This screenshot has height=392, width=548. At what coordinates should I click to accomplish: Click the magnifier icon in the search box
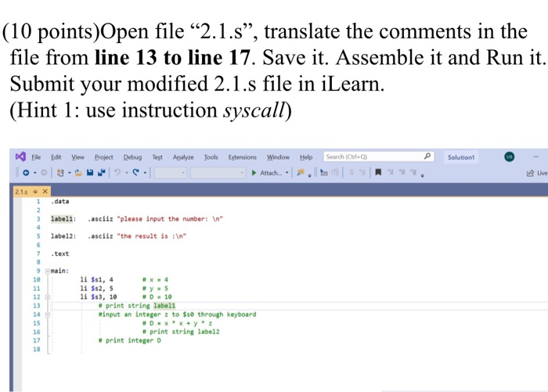[427, 156]
